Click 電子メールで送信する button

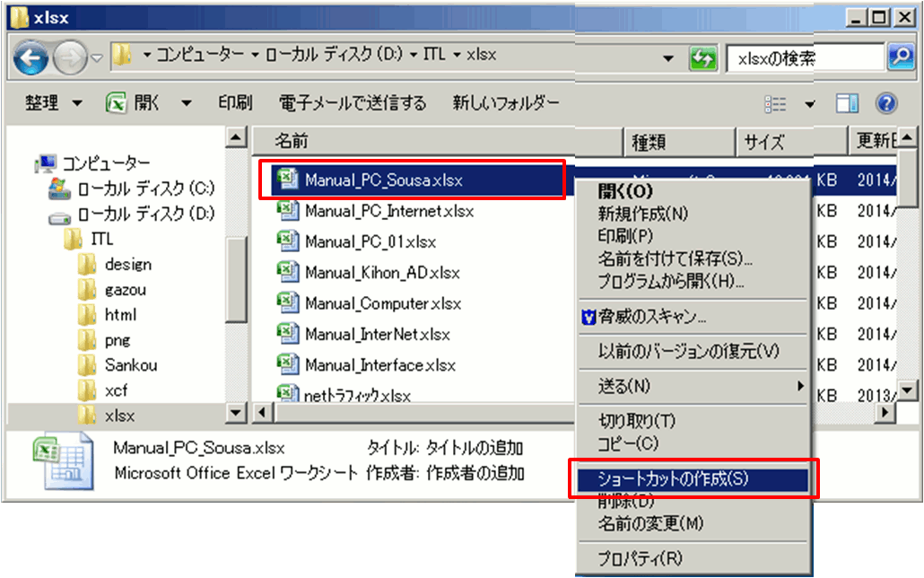(353, 103)
